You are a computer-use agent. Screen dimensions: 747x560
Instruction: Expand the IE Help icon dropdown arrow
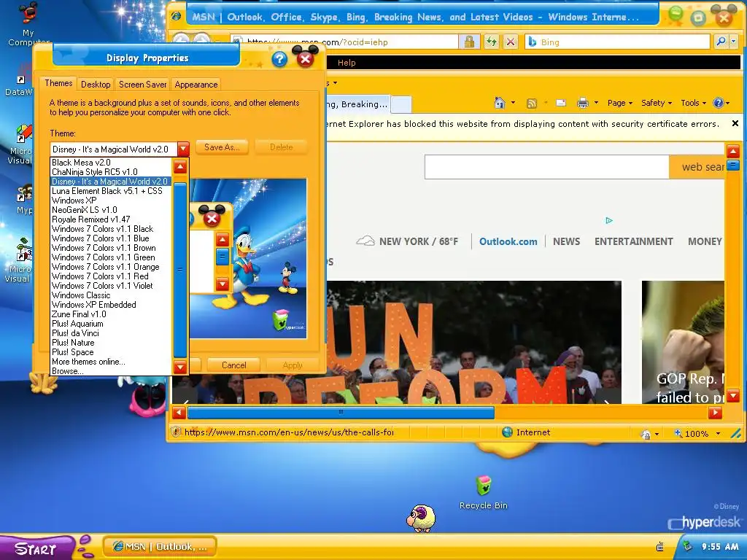[729, 102]
